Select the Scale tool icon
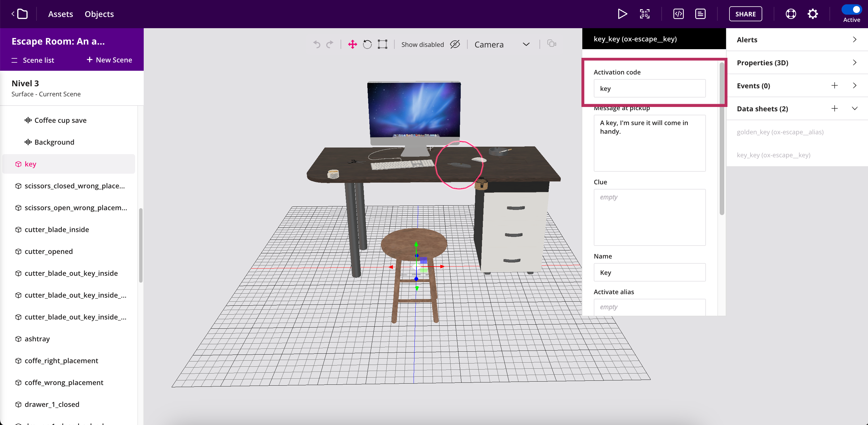Image resolution: width=868 pixels, height=425 pixels. [383, 44]
